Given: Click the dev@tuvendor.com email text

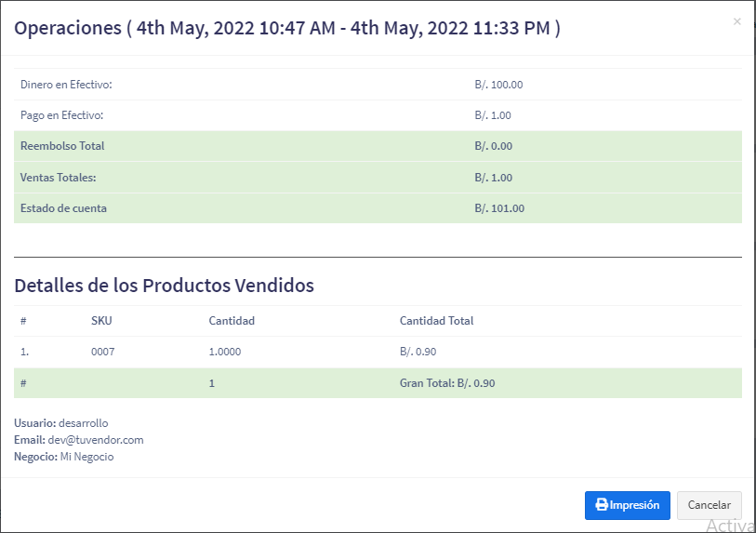Looking at the screenshot, I should pyautogui.click(x=96, y=440).
